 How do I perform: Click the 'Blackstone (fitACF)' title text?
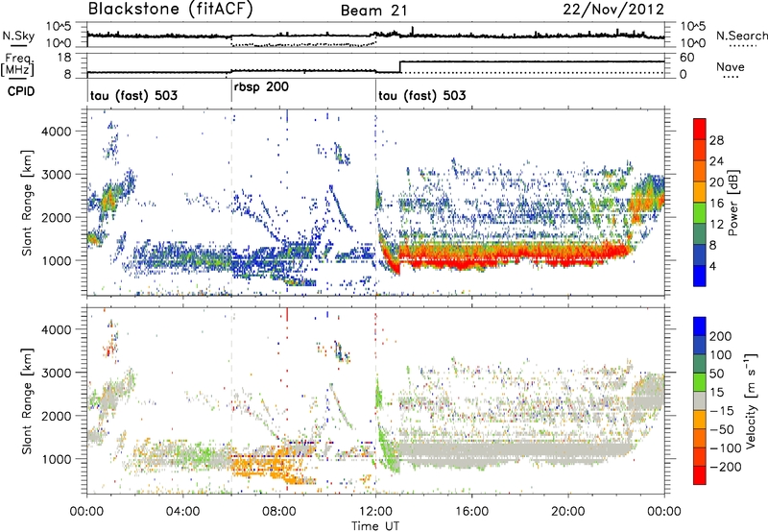[170, 10]
